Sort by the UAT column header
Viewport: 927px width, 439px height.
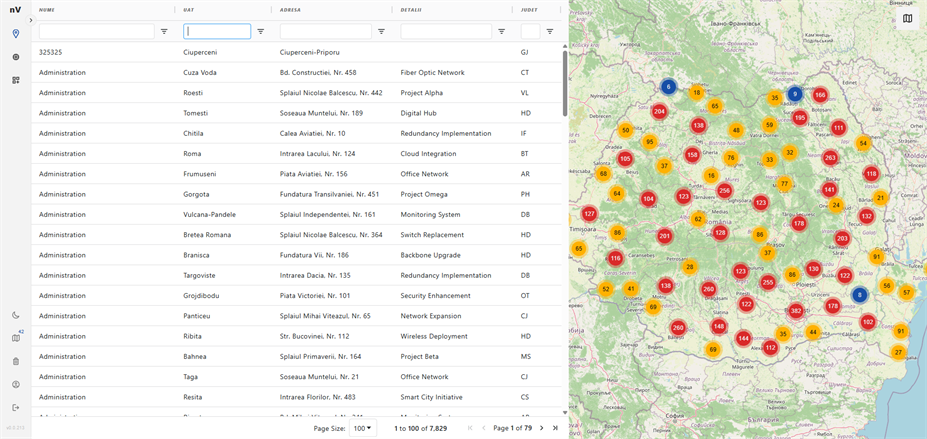click(x=189, y=9)
